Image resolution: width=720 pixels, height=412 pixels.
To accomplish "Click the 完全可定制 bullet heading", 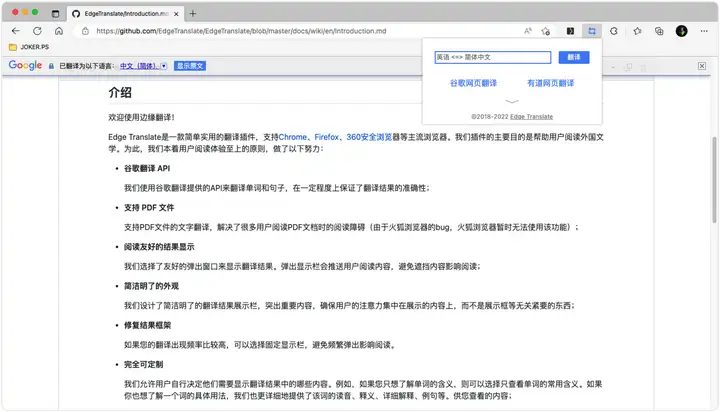I will [143, 364].
